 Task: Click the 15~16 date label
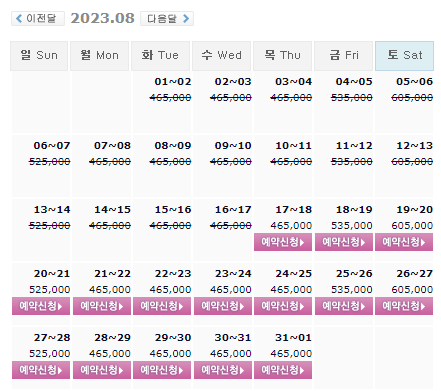[x=173, y=210]
